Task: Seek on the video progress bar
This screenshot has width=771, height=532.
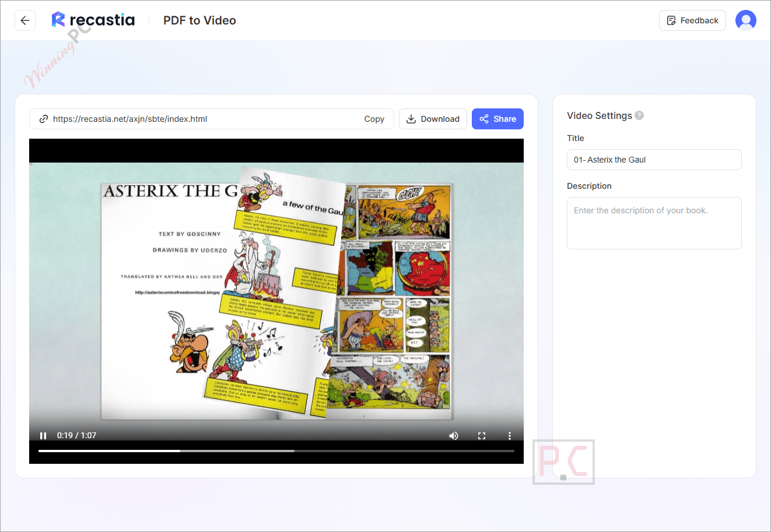Action: tap(276, 451)
